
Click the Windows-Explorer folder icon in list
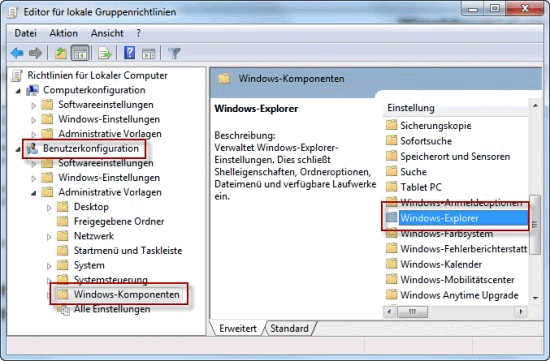[391, 218]
